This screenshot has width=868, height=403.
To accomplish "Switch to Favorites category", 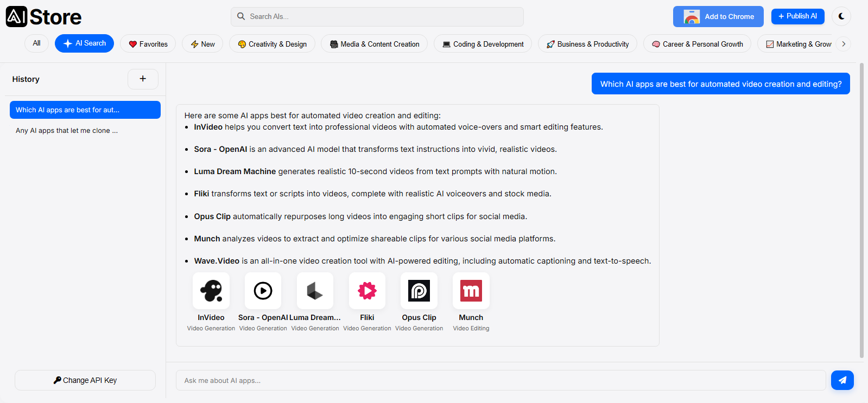I will [x=148, y=44].
